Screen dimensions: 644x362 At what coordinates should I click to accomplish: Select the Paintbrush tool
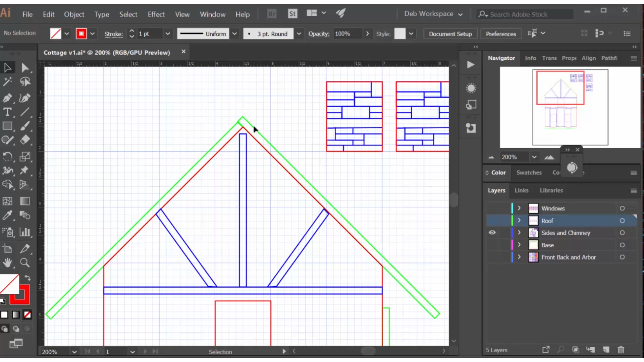click(25, 126)
